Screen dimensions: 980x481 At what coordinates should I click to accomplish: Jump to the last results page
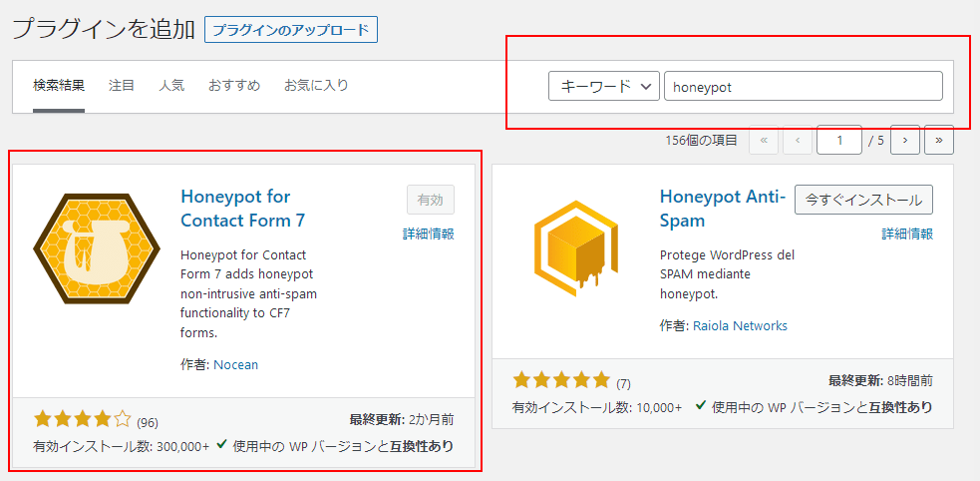(x=939, y=140)
